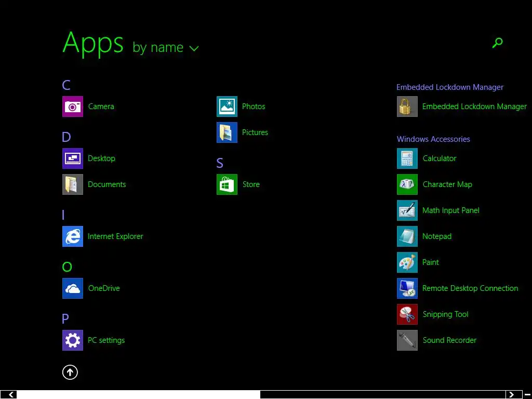Launch the Notepad icon
This screenshot has height=399, width=532.
pos(407,236)
